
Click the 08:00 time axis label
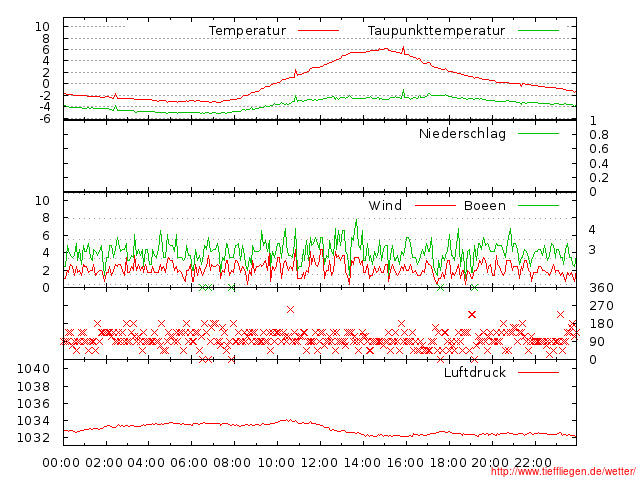click(232, 463)
